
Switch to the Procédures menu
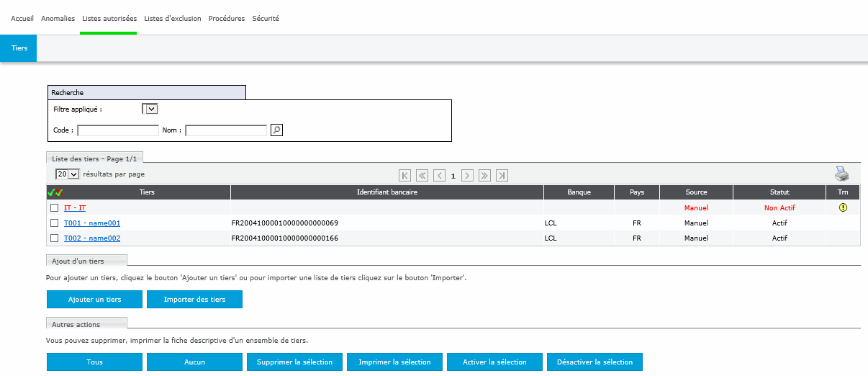coord(226,18)
